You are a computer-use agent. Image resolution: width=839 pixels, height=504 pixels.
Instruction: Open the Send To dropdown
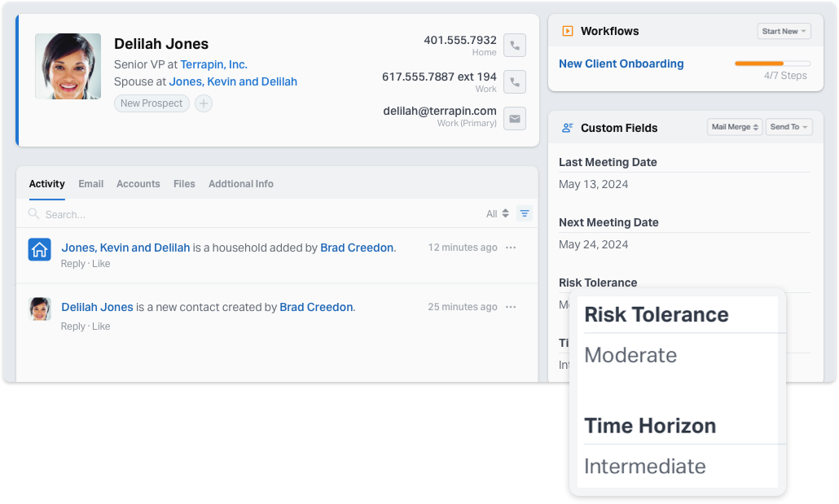788,127
